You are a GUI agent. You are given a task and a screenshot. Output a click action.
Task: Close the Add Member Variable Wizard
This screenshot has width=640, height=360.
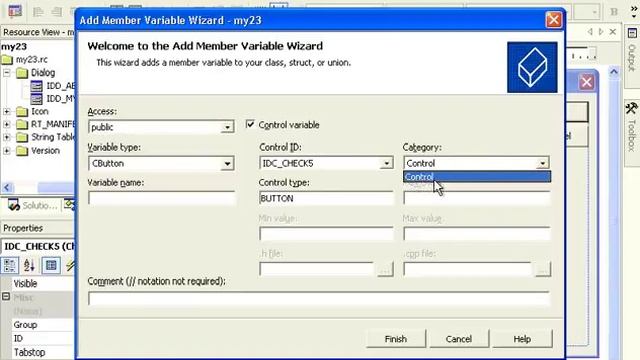click(554, 20)
